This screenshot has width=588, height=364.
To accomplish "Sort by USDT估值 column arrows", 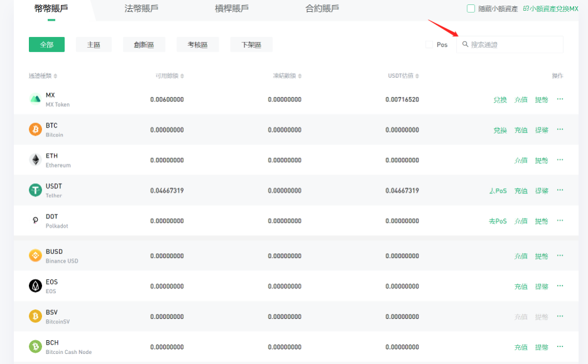I will (x=416, y=77).
